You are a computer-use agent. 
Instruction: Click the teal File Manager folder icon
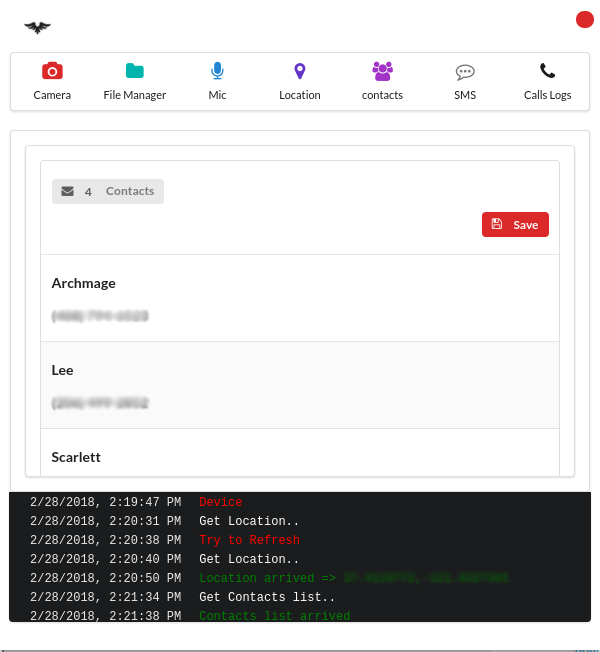[x=134, y=71]
